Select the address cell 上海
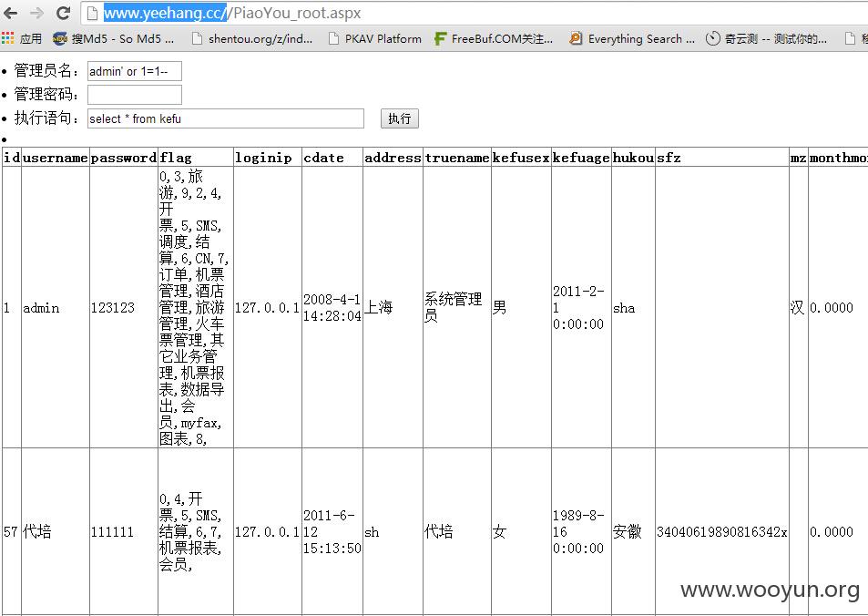The width and height of the screenshot is (868, 616). (x=393, y=307)
